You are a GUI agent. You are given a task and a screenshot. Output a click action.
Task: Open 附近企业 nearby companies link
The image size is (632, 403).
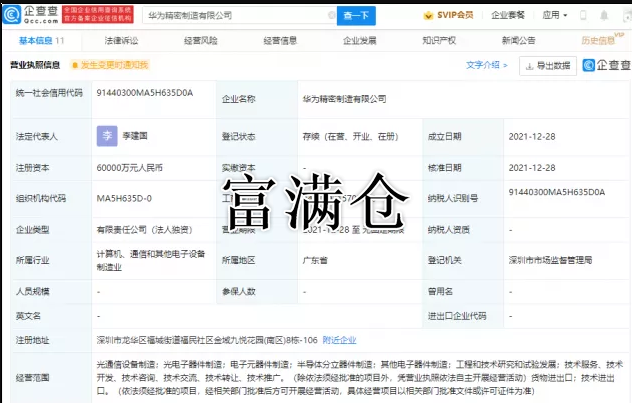(339, 340)
